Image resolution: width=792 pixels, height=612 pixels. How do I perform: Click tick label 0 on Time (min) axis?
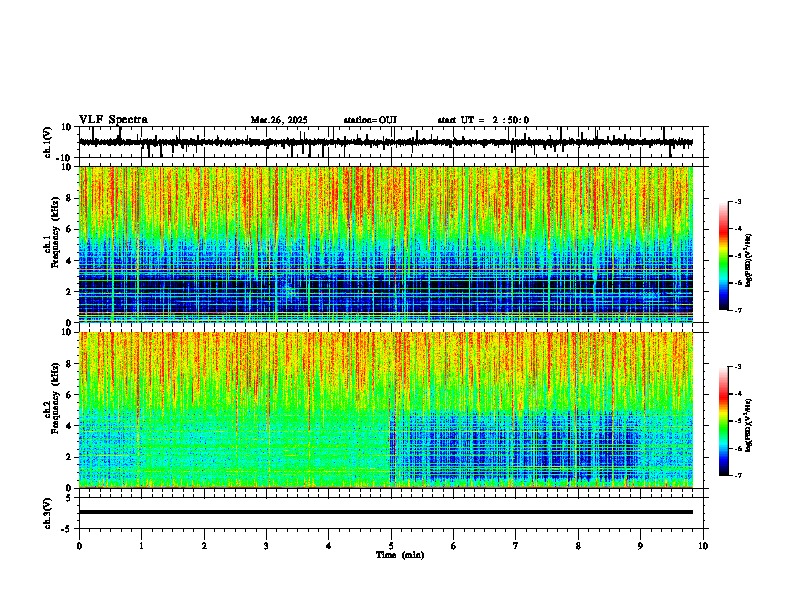pyautogui.click(x=79, y=546)
